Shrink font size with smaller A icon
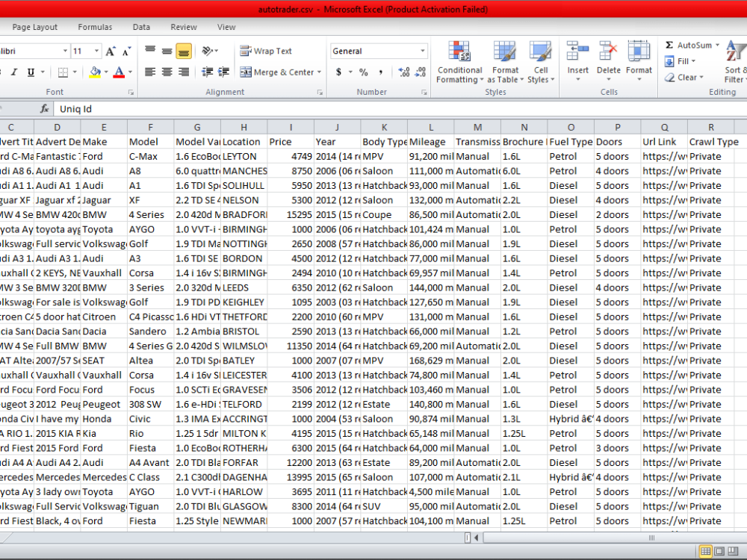 [126, 51]
